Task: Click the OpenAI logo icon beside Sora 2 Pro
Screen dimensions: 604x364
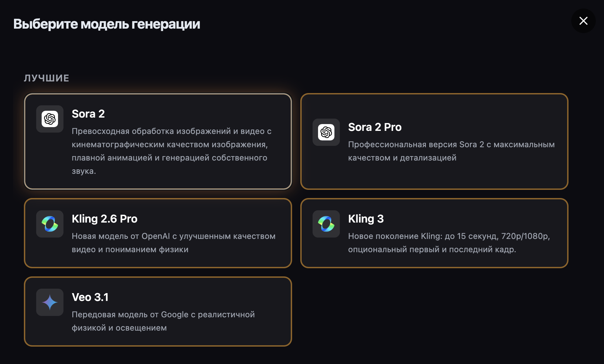Action: click(x=326, y=132)
